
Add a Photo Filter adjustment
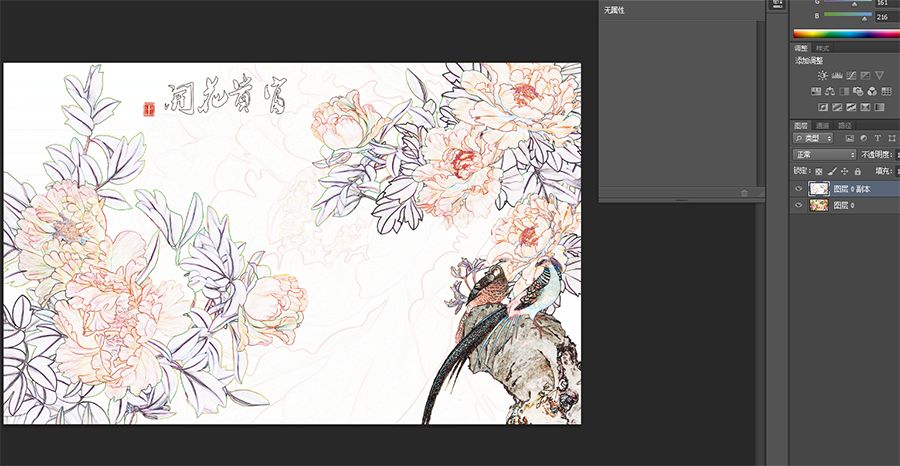[x=858, y=91]
